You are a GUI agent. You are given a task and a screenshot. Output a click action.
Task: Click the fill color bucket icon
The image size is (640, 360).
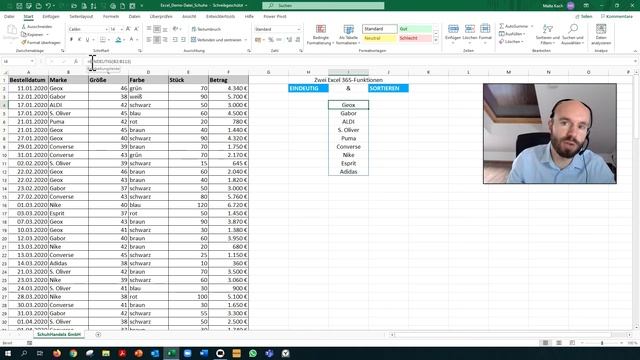click(118, 40)
